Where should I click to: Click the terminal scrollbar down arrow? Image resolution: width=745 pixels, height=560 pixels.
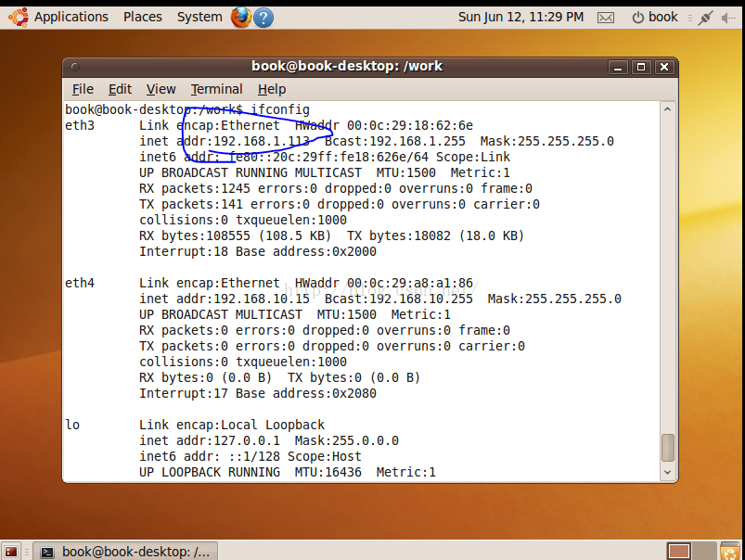tap(667, 472)
